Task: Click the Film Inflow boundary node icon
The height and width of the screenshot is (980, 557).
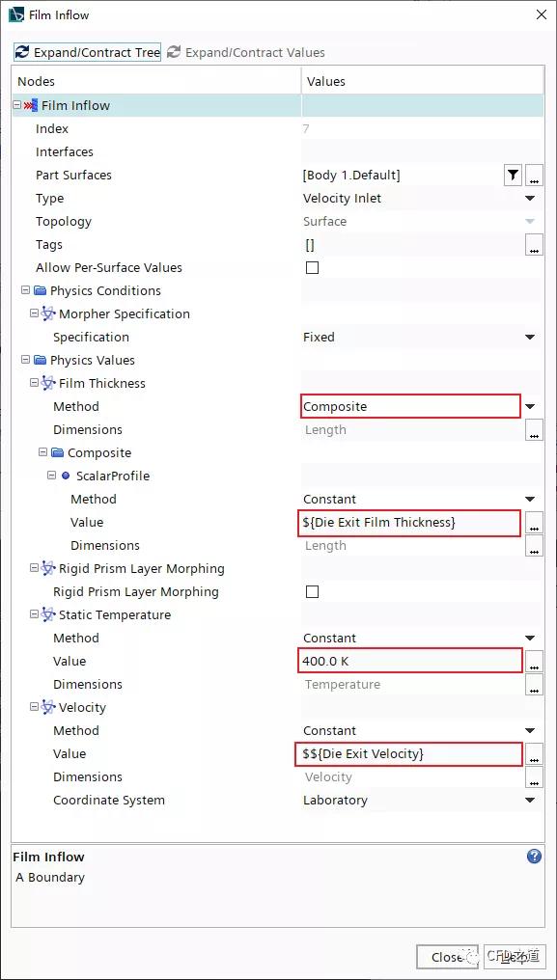Action: click(x=31, y=106)
